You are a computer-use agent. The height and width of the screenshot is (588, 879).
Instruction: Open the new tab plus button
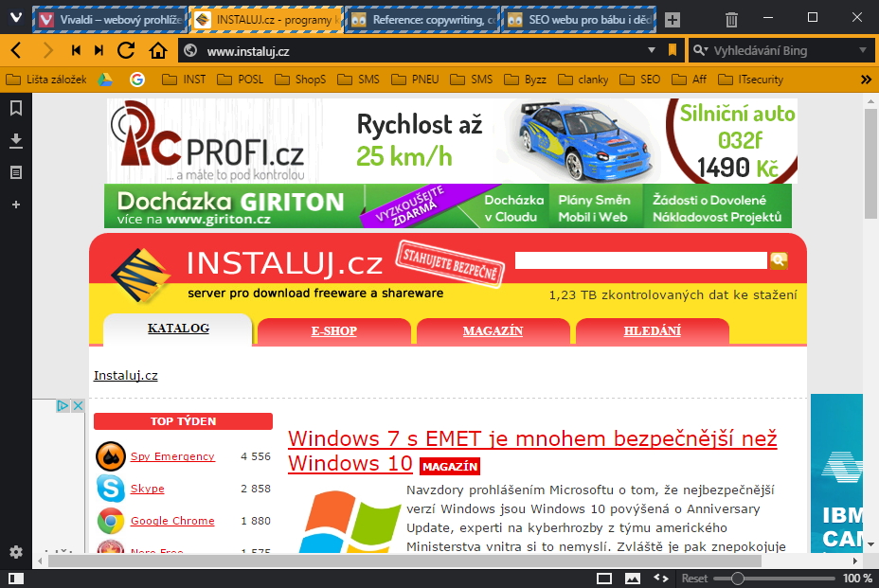(x=673, y=20)
